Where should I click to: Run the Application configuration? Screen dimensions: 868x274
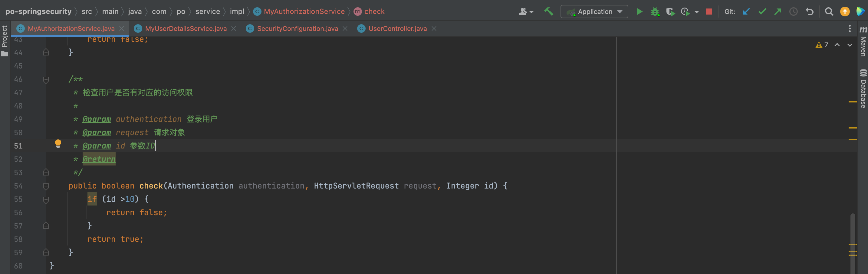point(639,12)
